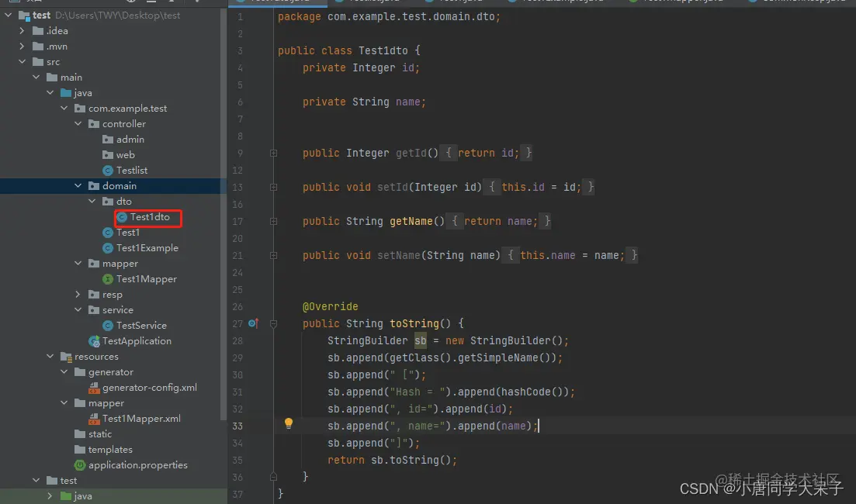
Task: Open the Testlist class
Action: click(x=132, y=170)
